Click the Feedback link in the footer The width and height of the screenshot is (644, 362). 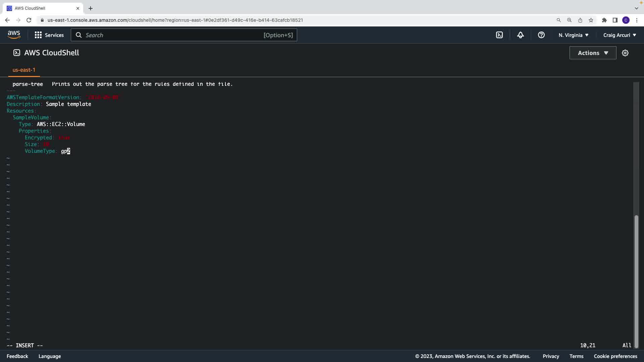click(x=17, y=356)
